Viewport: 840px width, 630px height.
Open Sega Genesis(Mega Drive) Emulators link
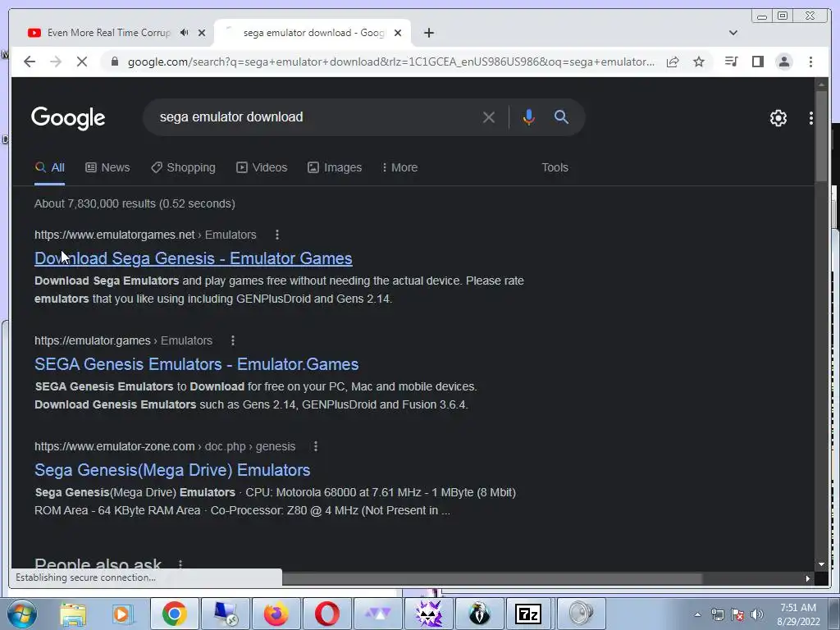pyautogui.click(x=172, y=470)
